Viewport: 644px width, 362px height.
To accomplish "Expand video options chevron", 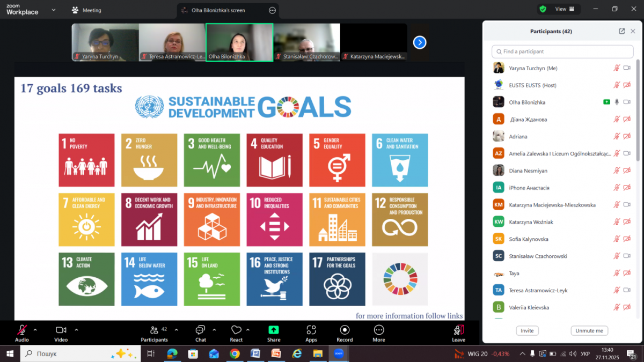I will pyautogui.click(x=76, y=330).
